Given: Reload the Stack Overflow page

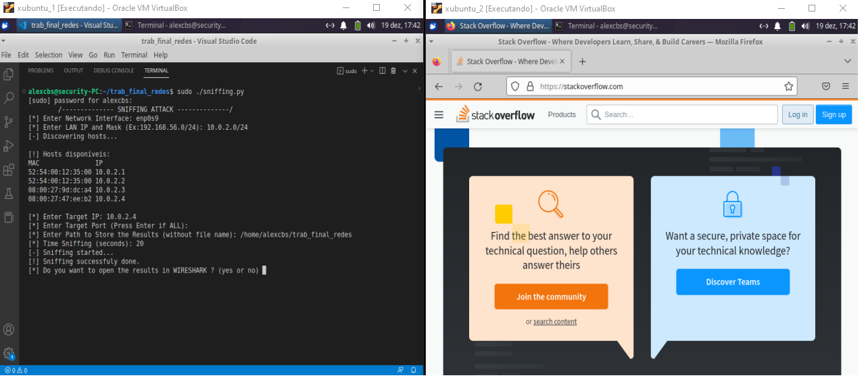Looking at the screenshot, I should tap(478, 87).
